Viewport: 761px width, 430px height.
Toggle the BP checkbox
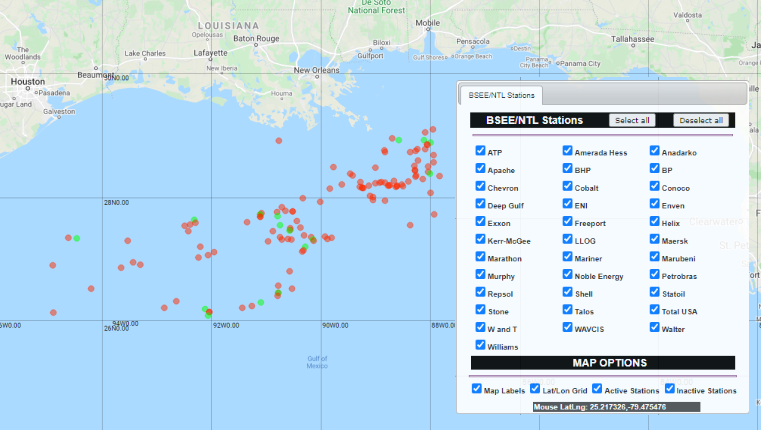coord(655,168)
